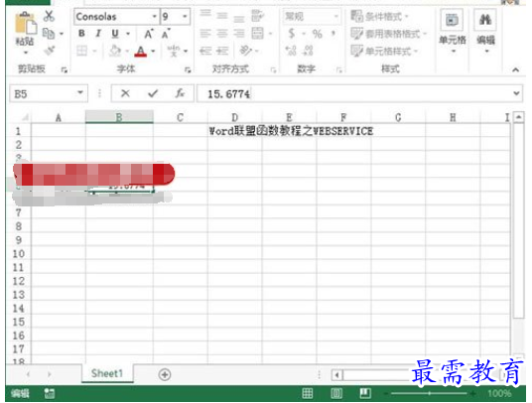Click the Paste clipboard icon
Screen dimensions: 532x403
coord(25,23)
